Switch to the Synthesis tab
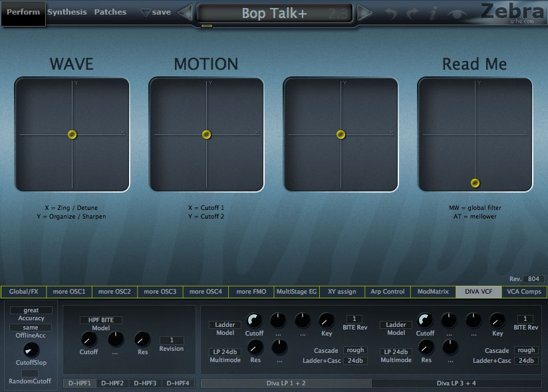Image resolution: width=548 pixels, height=392 pixels. [67, 12]
